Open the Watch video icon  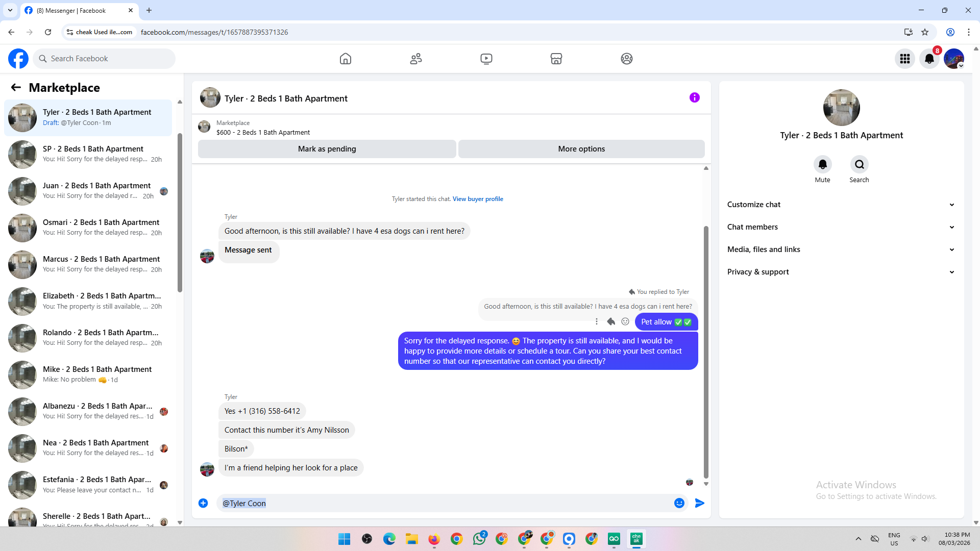pos(486,59)
